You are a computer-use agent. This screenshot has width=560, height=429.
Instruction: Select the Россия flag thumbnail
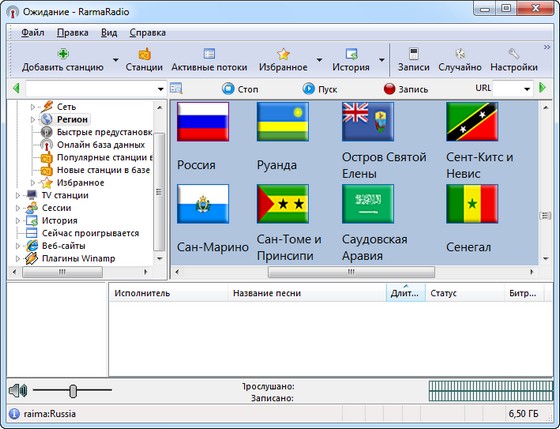[x=203, y=122]
